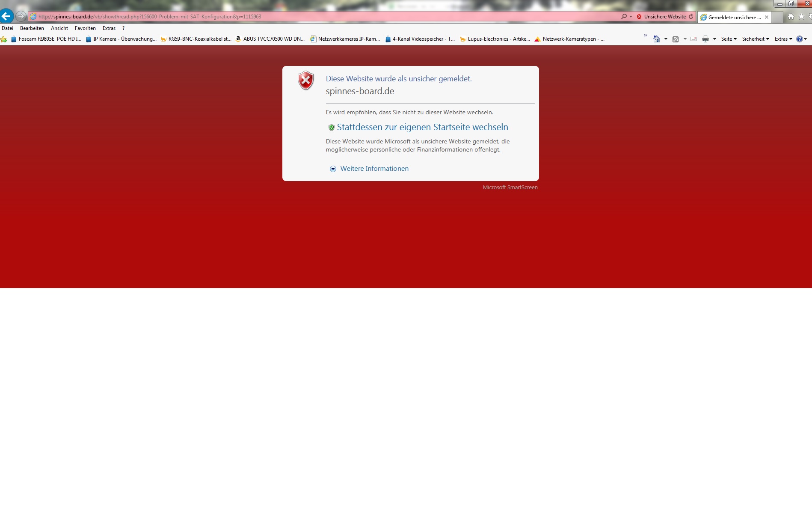This screenshot has width=812, height=524.
Task: Click the blue Back navigation arrow
Action: [6, 16]
